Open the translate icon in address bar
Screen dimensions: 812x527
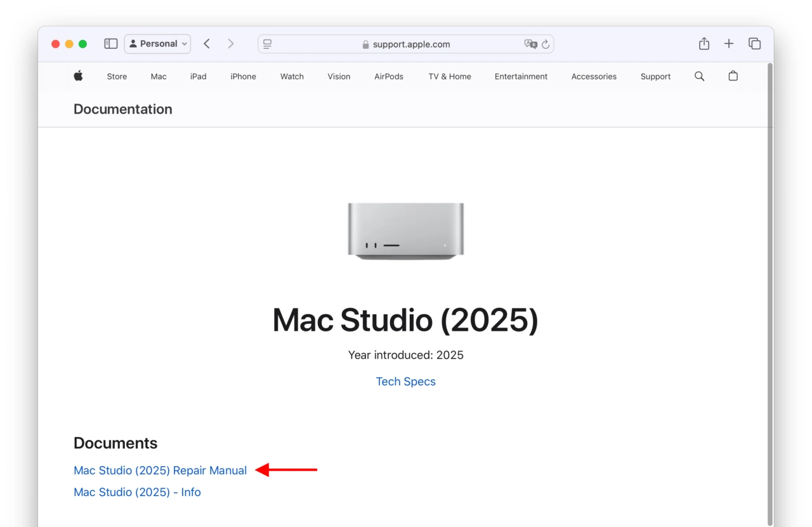click(530, 44)
